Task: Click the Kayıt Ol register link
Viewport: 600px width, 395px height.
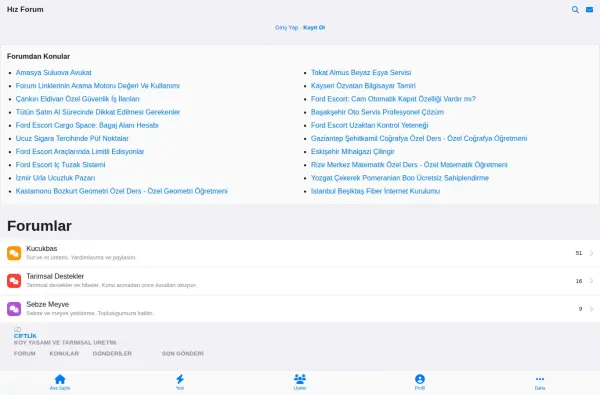Action: 314,28
